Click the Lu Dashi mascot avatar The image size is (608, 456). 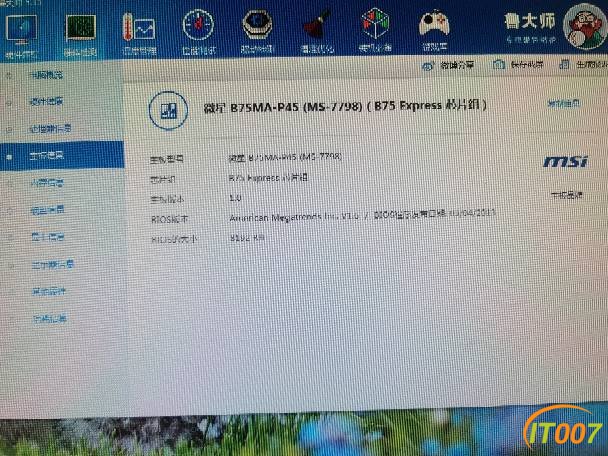586,27
